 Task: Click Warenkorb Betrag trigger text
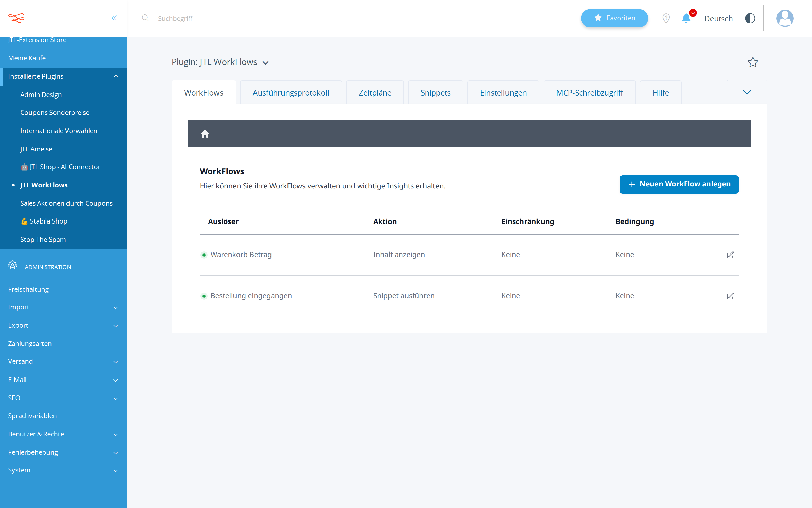coord(241,255)
